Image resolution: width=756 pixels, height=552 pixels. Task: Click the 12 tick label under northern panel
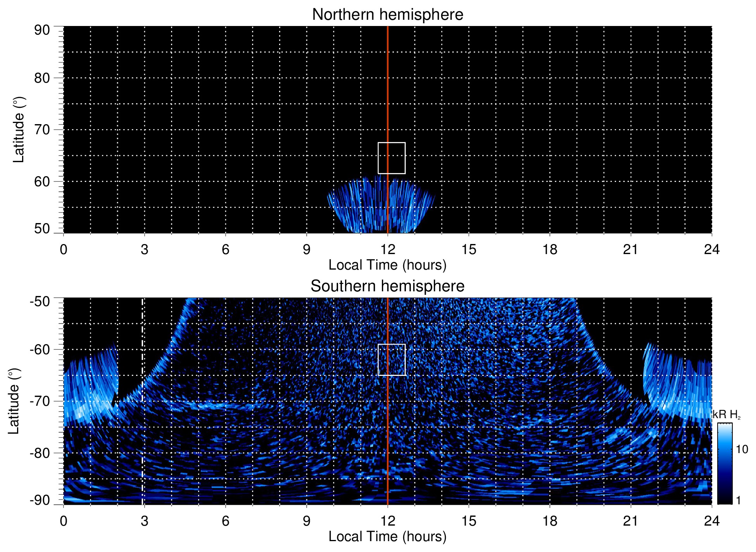(387, 249)
